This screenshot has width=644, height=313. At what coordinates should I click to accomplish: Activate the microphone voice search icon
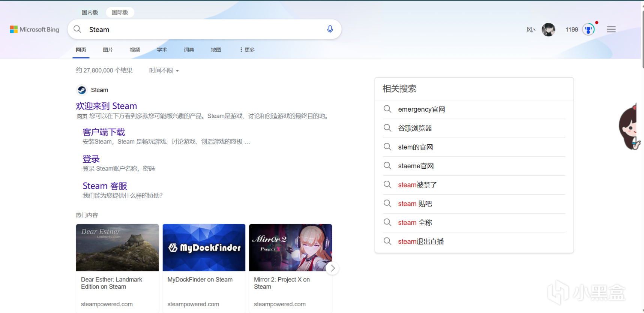click(x=330, y=29)
